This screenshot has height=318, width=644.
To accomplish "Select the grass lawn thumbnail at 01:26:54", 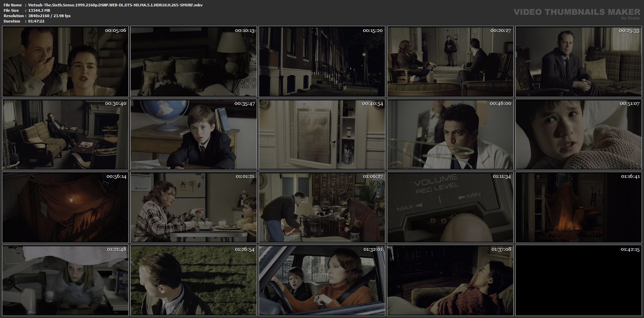I will click(194, 280).
